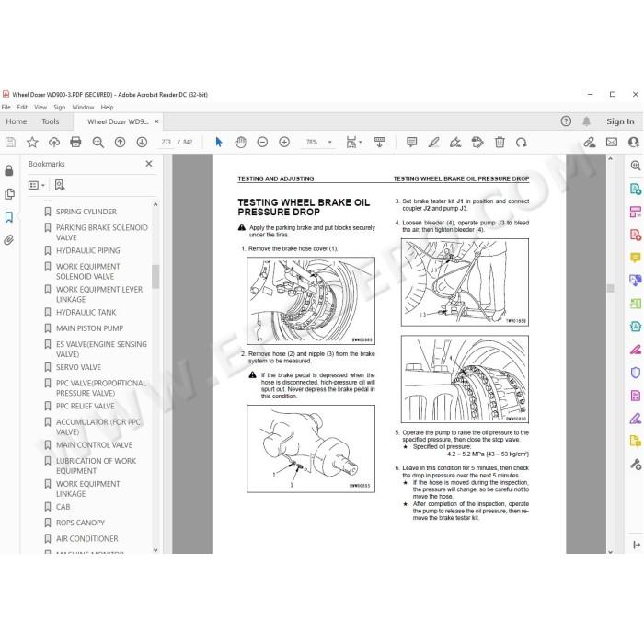Share a link to this file
Viewport: 644px width, 644px height.
coord(590,142)
